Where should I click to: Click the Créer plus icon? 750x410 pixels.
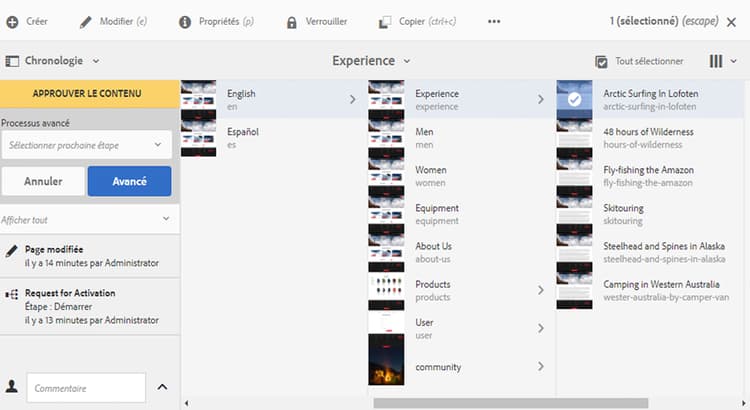[x=12, y=22]
